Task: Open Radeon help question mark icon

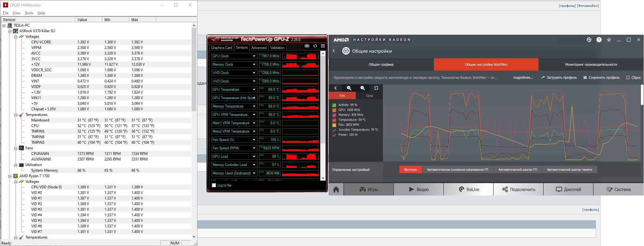Action: pos(599,40)
